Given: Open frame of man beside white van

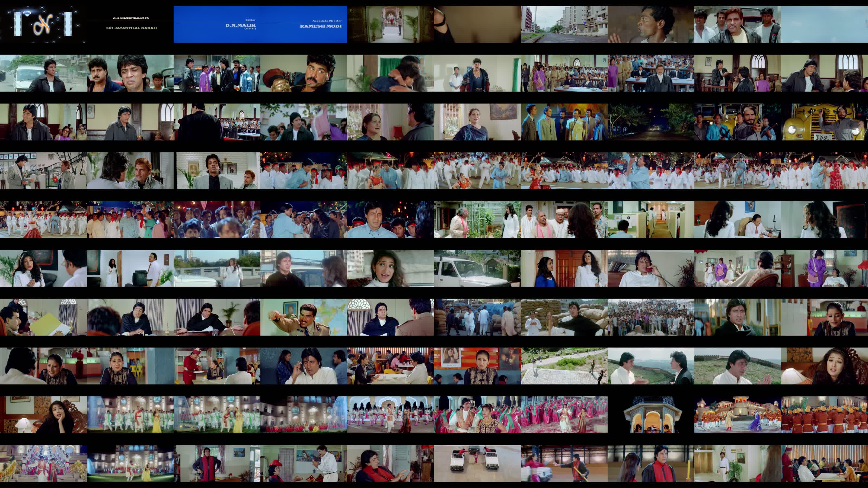Looking at the screenshot, I should point(43,73).
